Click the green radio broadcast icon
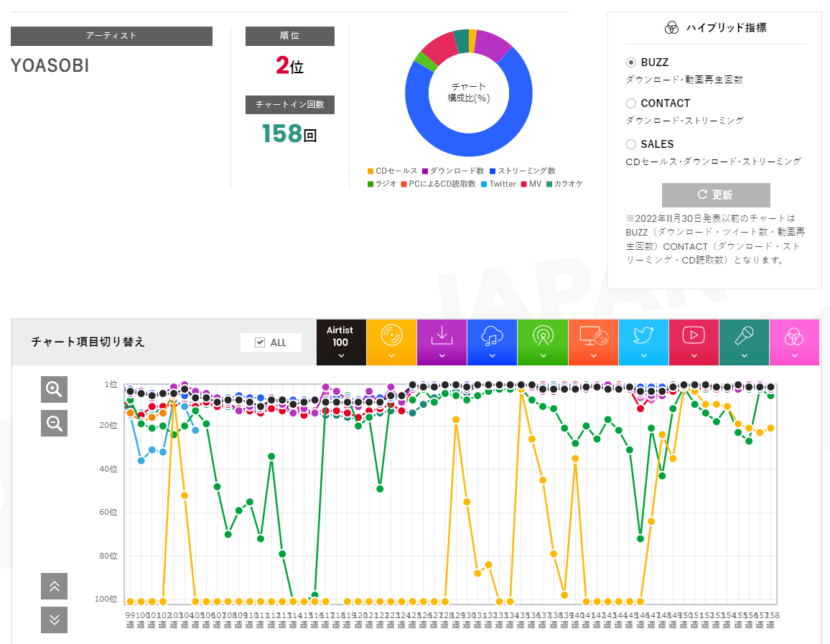The width and height of the screenshot is (830, 644). (x=543, y=335)
